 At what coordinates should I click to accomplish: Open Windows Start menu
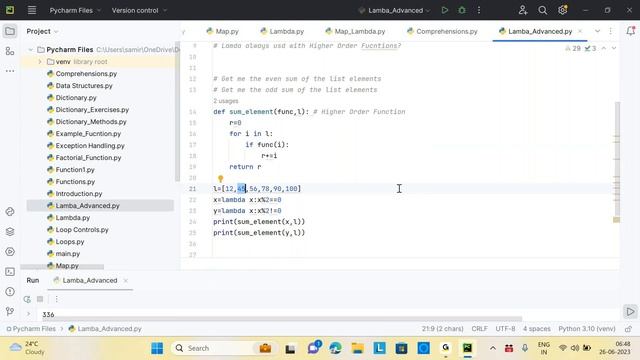[x=157, y=348]
